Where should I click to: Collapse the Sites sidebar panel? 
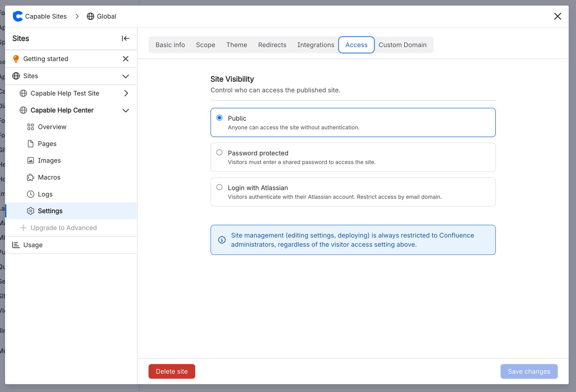tap(125, 38)
